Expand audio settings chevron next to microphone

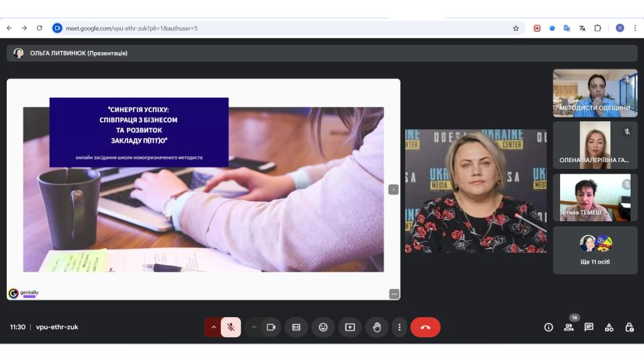(x=213, y=327)
